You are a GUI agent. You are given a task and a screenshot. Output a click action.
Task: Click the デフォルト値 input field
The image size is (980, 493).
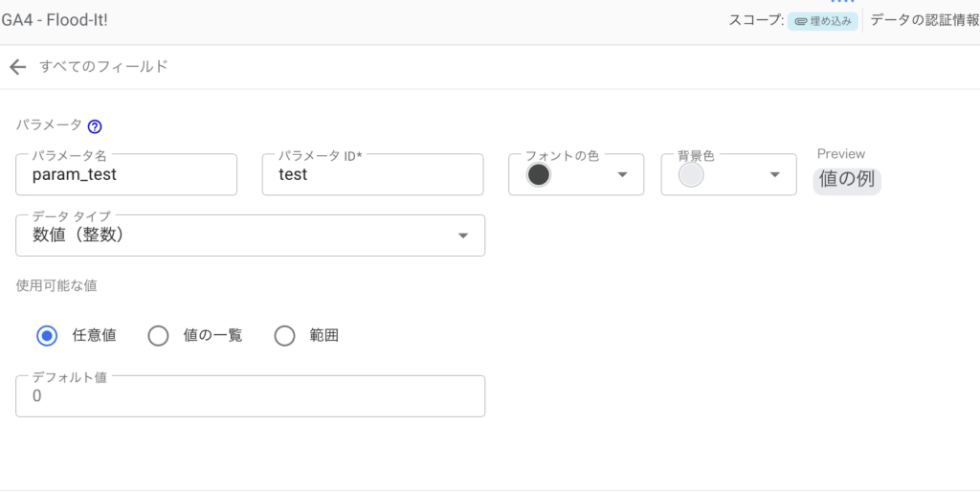click(250, 396)
